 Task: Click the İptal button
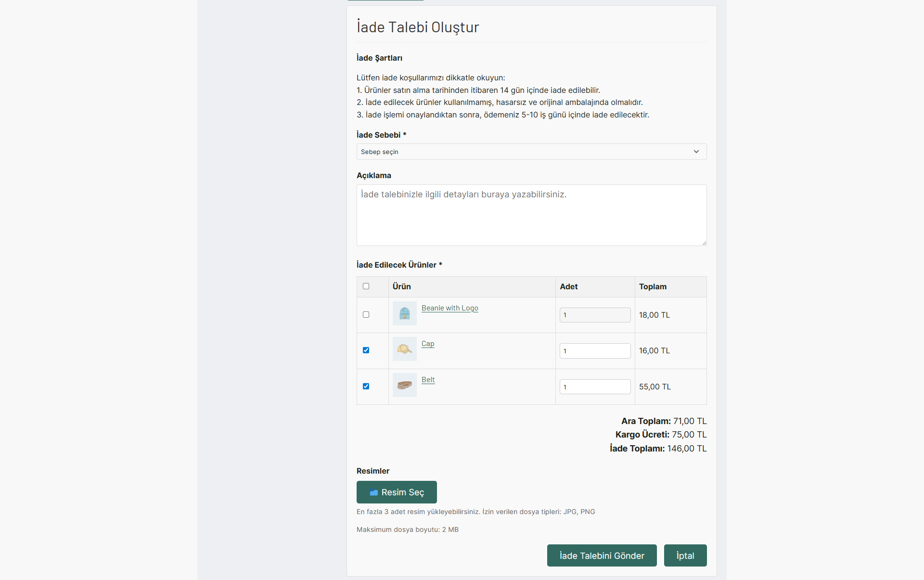[x=685, y=555]
